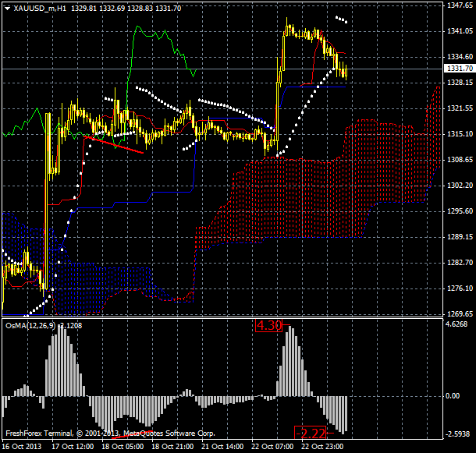This screenshot has width=476, height=453.
Task: Click the 1347.65 price scale value
Action: click(456, 5)
